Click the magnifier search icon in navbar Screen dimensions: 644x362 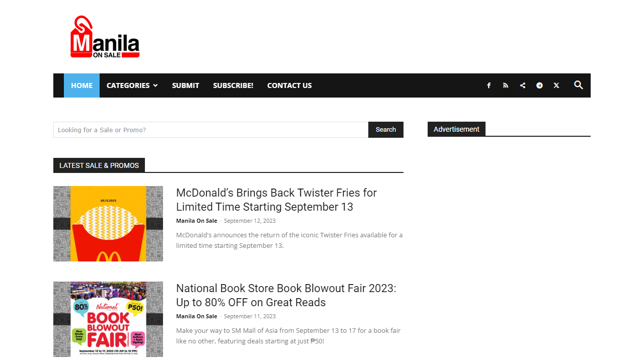(x=579, y=85)
